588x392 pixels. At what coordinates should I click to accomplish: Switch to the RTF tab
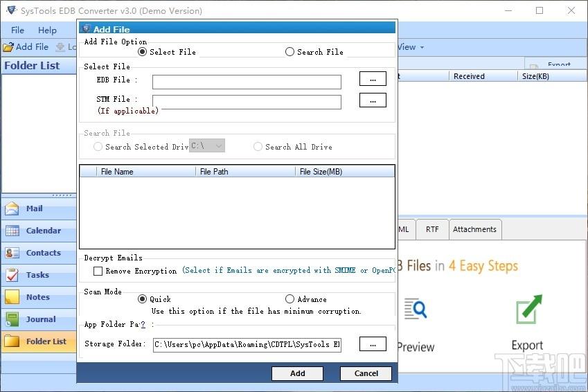tap(432, 229)
